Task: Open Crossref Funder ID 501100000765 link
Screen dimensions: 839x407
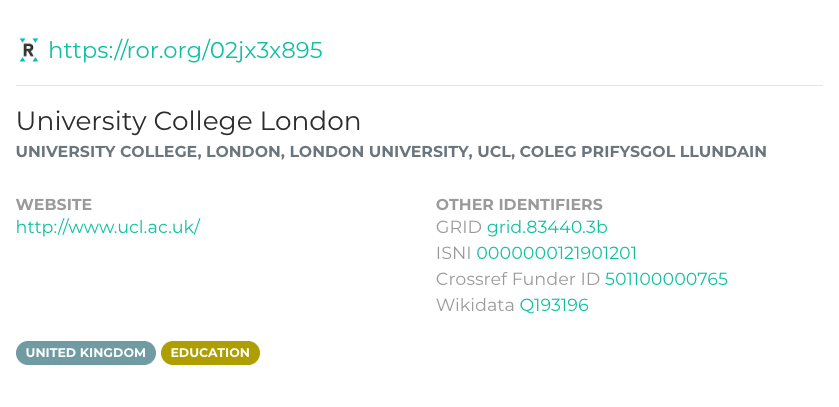Action: (666, 279)
